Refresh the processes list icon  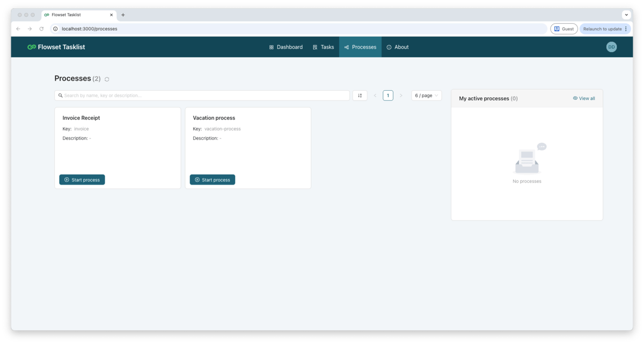coord(107,79)
